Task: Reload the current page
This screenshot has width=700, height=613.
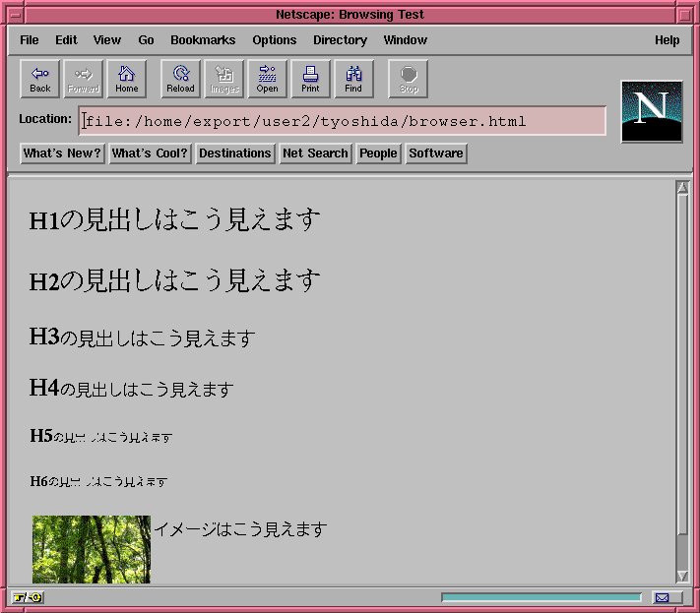Action: (x=180, y=79)
